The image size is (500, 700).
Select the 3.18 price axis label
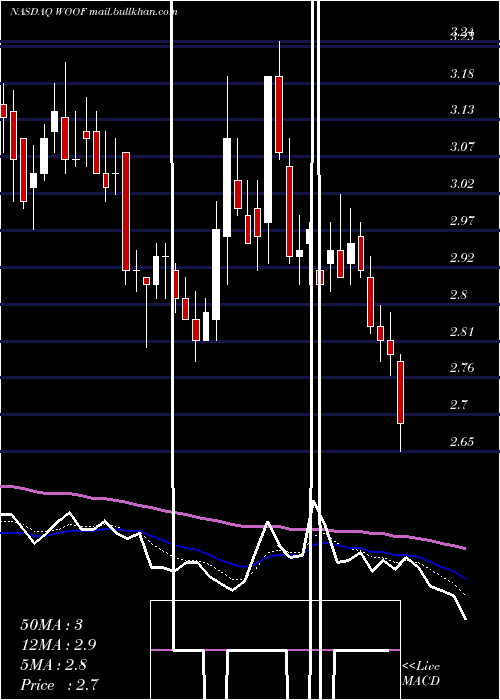[x=462, y=74]
